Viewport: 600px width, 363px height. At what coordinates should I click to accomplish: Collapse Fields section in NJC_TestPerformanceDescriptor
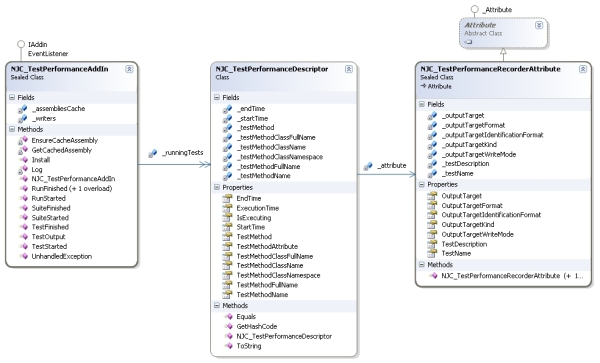click(217, 98)
